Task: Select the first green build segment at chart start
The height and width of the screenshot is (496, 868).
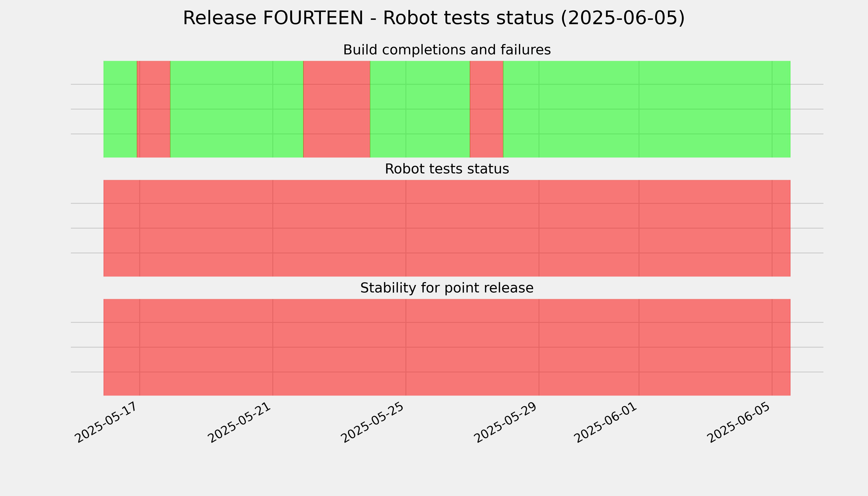Action: click(120, 109)
